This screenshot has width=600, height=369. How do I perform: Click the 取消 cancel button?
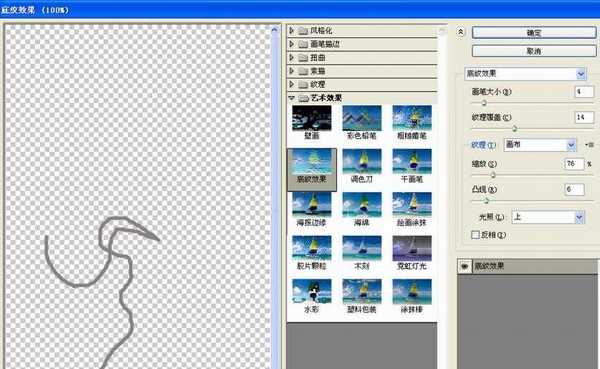[x=534, y=51]
